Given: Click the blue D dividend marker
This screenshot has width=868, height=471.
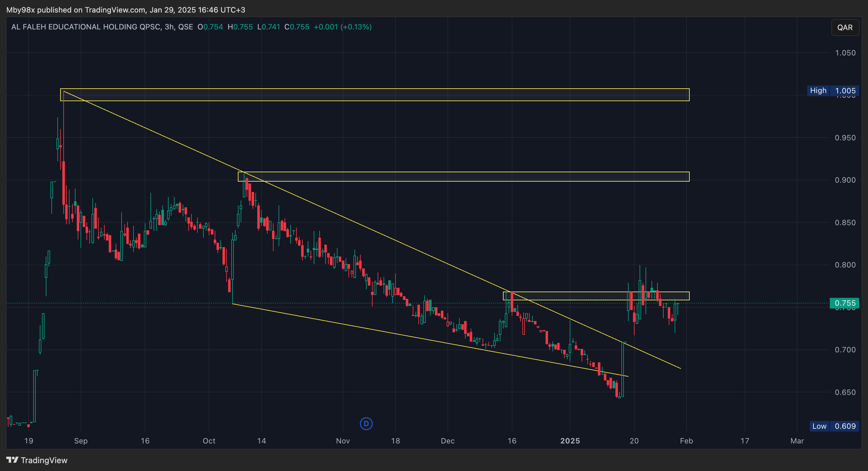Looking at the screenshot, I should 366,423.
